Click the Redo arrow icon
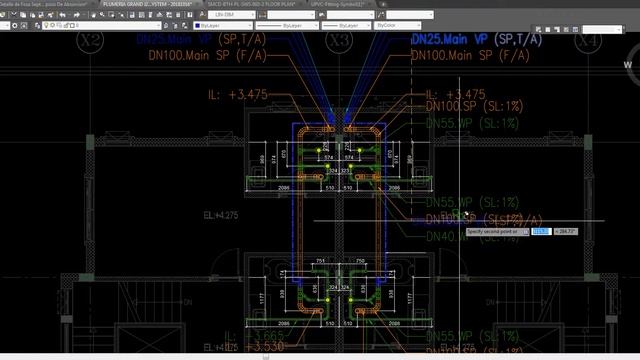 (x=76, y=15)
